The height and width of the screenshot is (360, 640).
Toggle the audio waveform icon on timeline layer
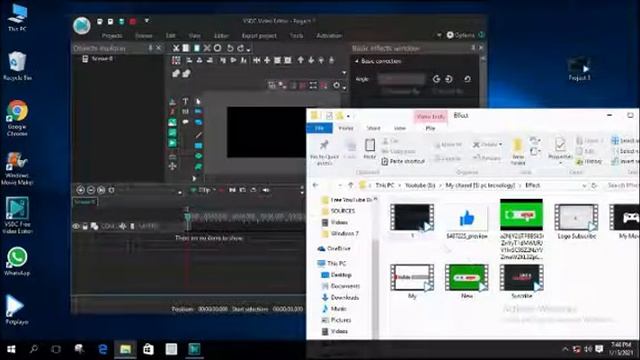click(122, 226)
